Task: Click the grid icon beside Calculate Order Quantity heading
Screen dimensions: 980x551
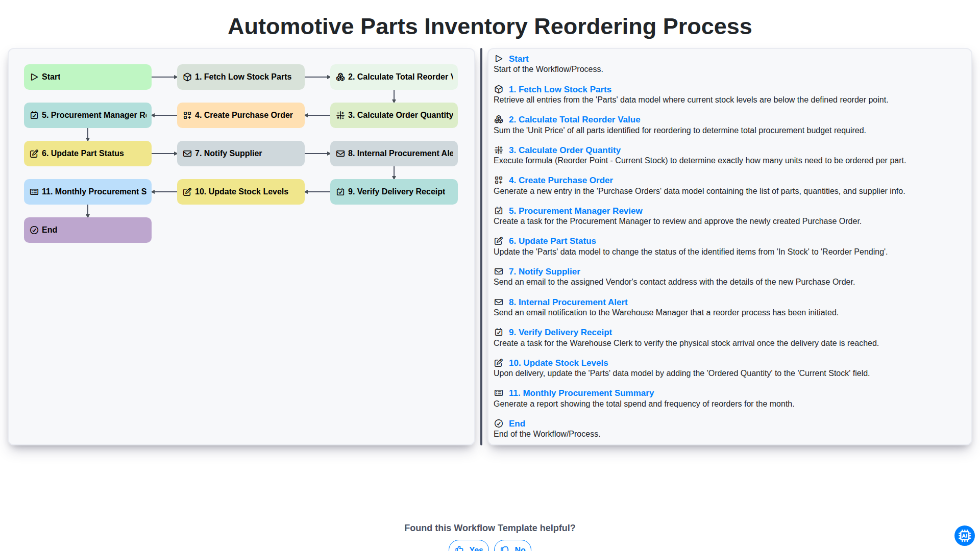Action: (x=499, y=150)
